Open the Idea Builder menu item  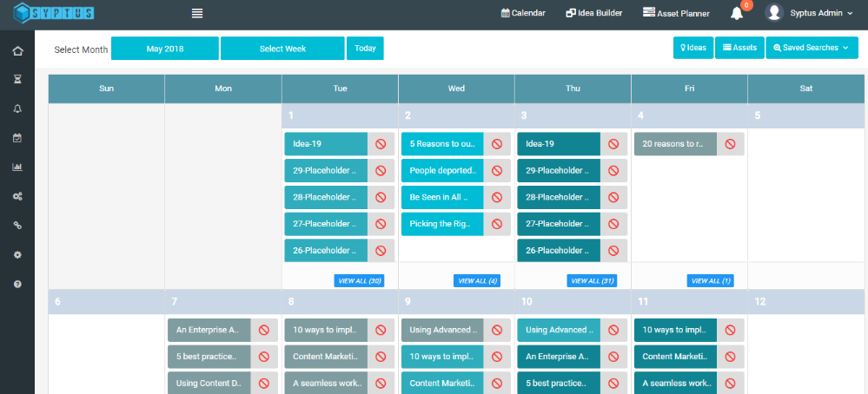tap(594, 13)
